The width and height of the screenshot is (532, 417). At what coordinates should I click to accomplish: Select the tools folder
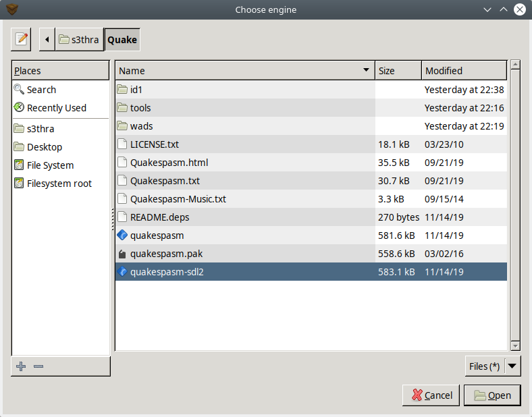311,108
